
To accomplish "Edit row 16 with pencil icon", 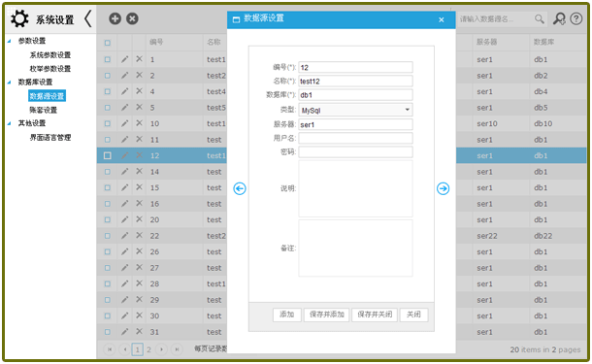I will click(x=124, y=204).
